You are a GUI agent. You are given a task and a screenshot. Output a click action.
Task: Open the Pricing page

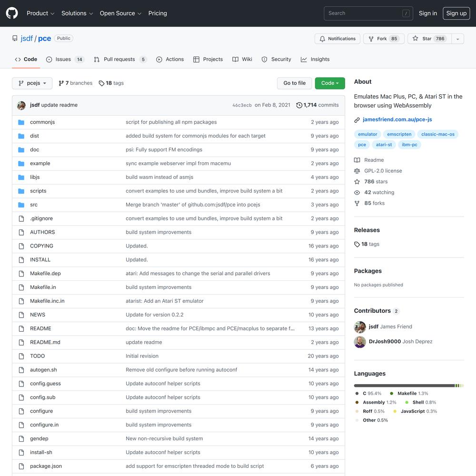[x=158, y=13]
